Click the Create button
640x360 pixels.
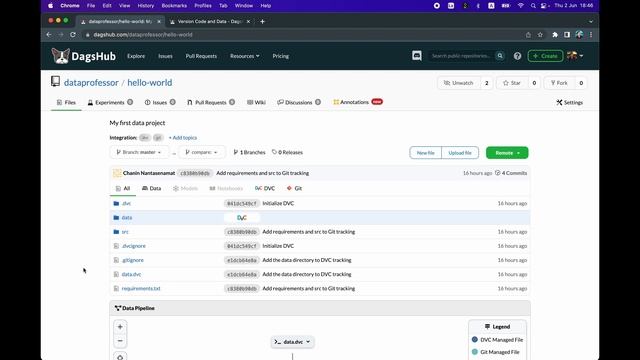click(x=545, y=56)
